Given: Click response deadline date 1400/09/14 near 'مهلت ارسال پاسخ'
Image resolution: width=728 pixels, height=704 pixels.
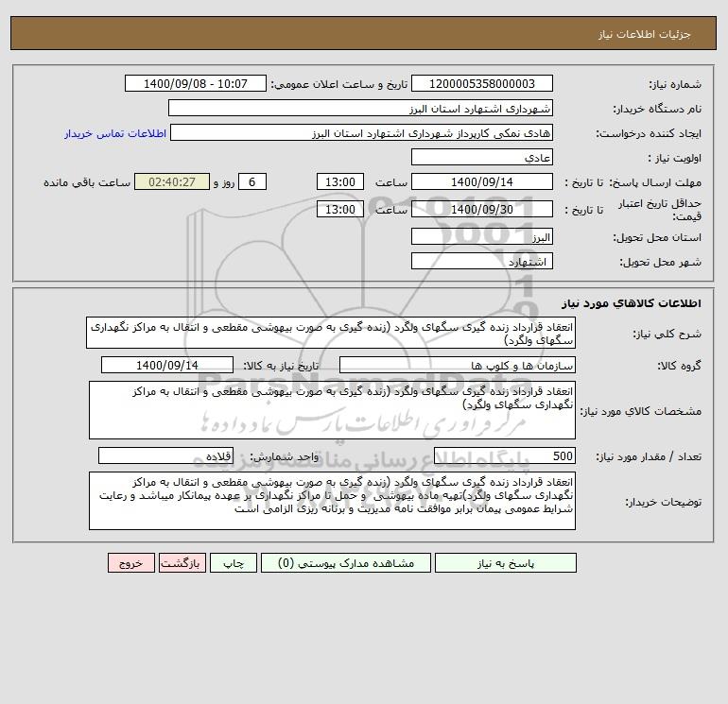Looking at the screenshot, I should pyautogui.click(x=482, y=182).
